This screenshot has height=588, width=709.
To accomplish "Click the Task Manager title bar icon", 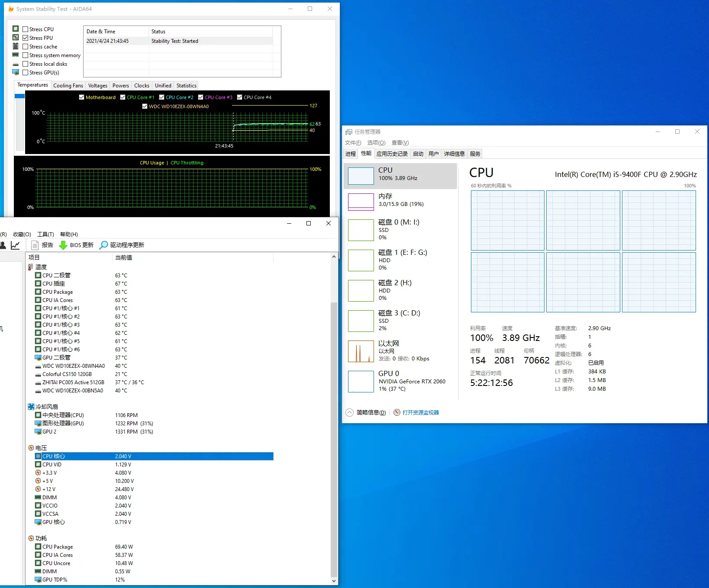I will (349, 132).
